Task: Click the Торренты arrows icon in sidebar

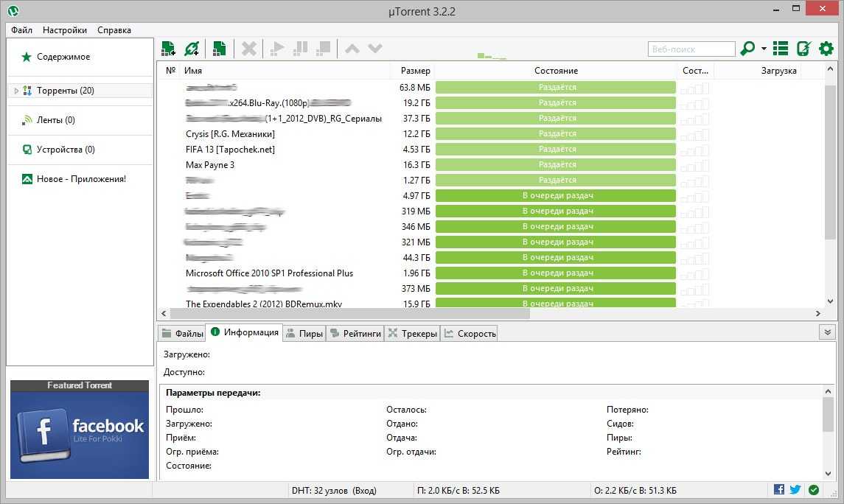Action: click(27, 91)
